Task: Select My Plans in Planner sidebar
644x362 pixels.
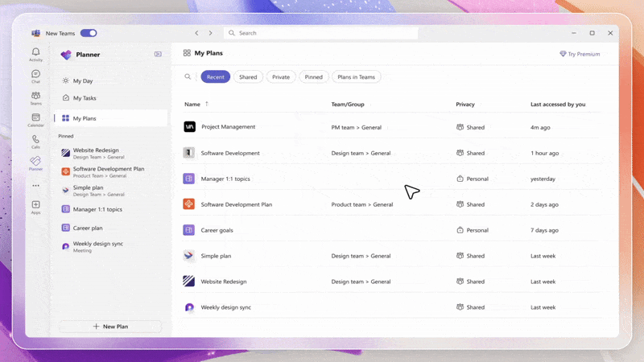Action: point(110,118)
